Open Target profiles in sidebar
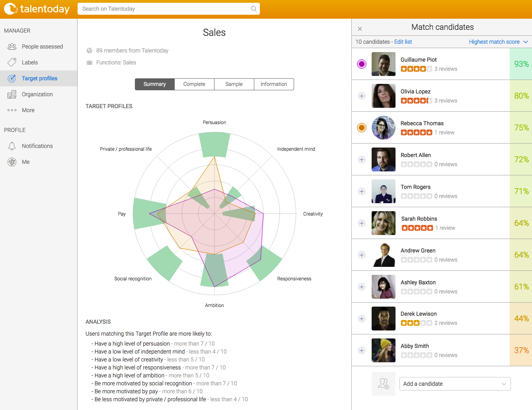The height and width of the screenshot is (410, 532). [x=39, y=78]
